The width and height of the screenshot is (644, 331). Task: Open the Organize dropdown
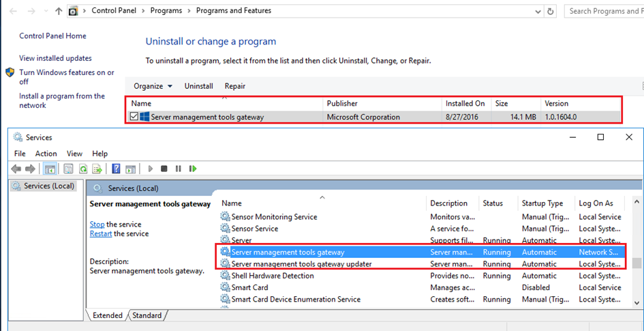click(153, 87)
